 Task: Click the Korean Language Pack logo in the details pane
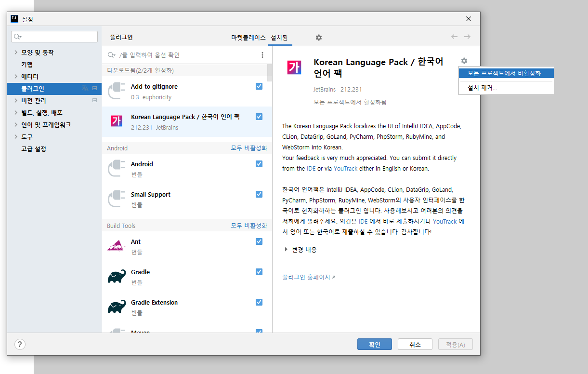pyautogui.click(x=294, y=67)
